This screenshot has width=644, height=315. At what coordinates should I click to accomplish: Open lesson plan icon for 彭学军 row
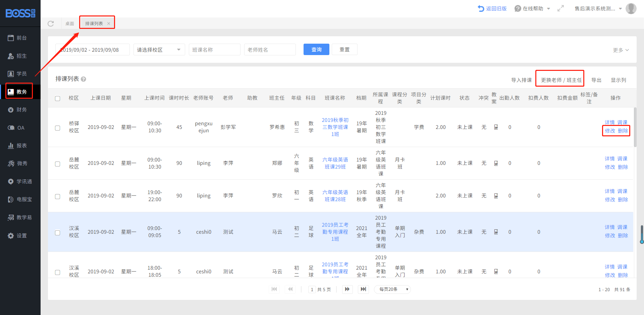pos(496,127)
